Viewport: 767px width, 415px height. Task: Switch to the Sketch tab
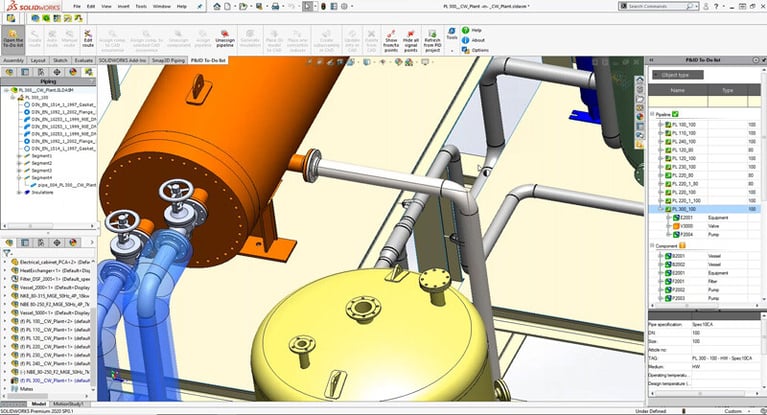tap(60, 60)
